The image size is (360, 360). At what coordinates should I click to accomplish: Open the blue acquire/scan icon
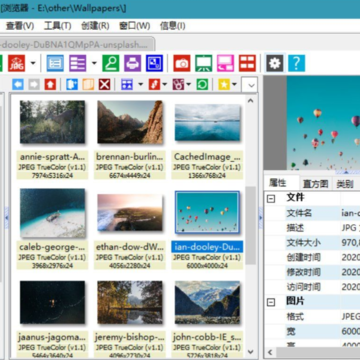[x=154, y=63]
